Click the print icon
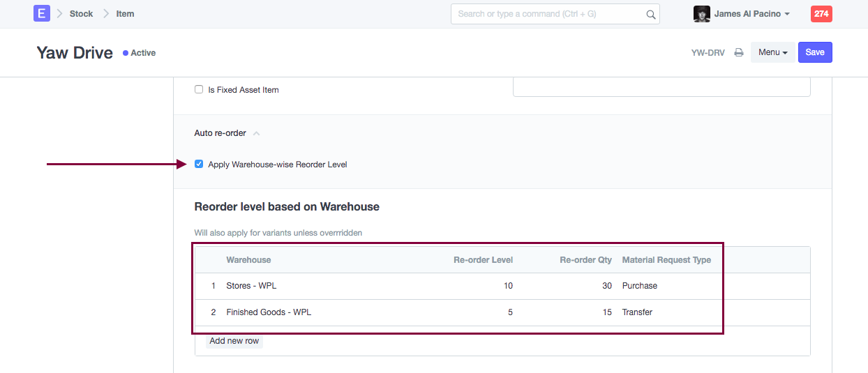 pyautogui.click(x=739, y=52)
